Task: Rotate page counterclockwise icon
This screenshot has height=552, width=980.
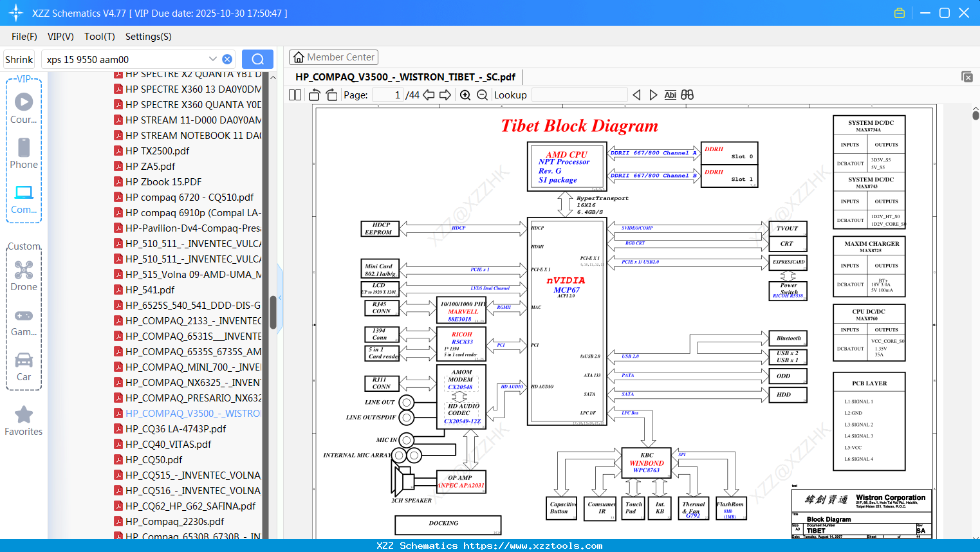Action: coord(315,95)
